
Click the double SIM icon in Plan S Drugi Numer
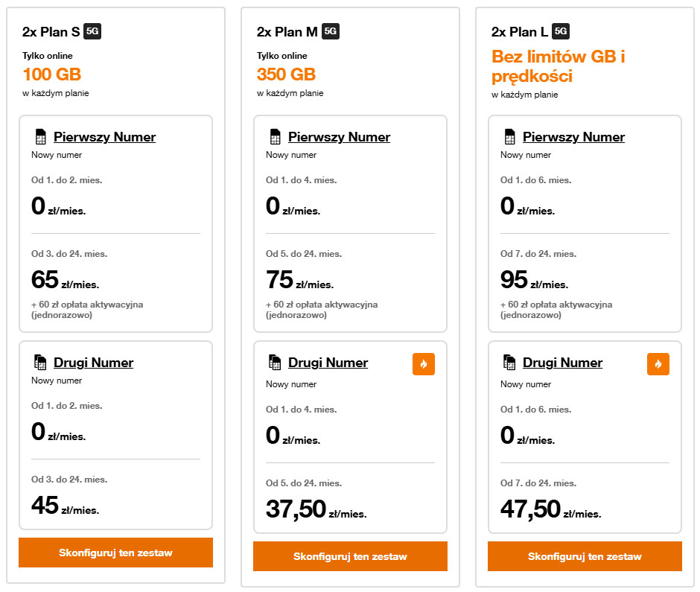40,363
